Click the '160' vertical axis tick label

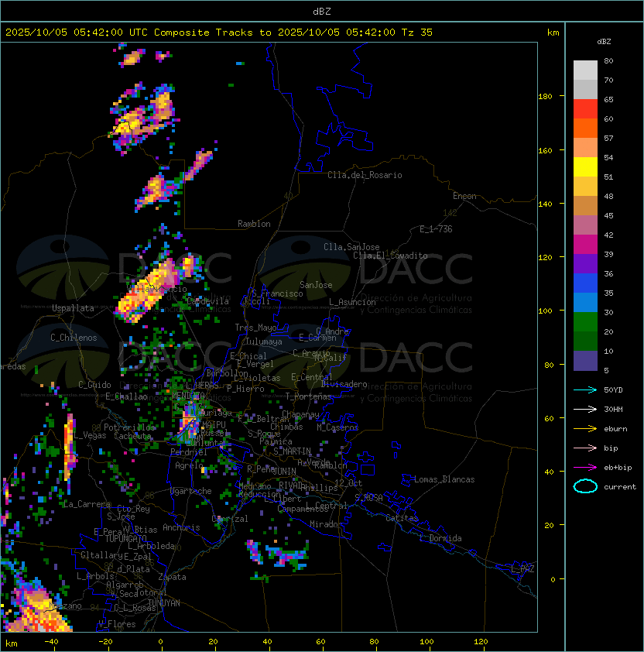(x=545, y=150)
